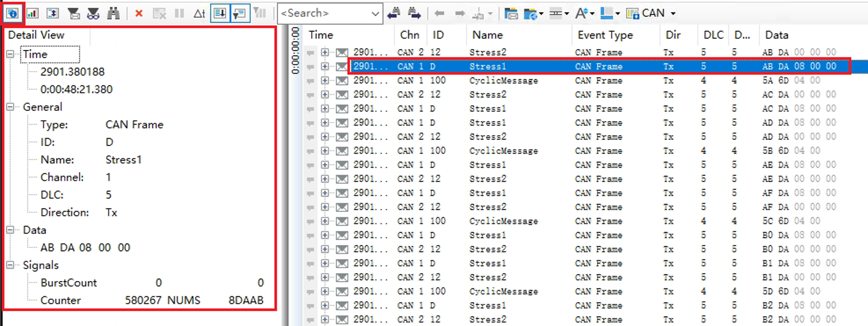Image resolution: width=868 pixels, height=326 pixels.
Task: Toggle the Detail View icon in toolbar
Action: [12, 13]
